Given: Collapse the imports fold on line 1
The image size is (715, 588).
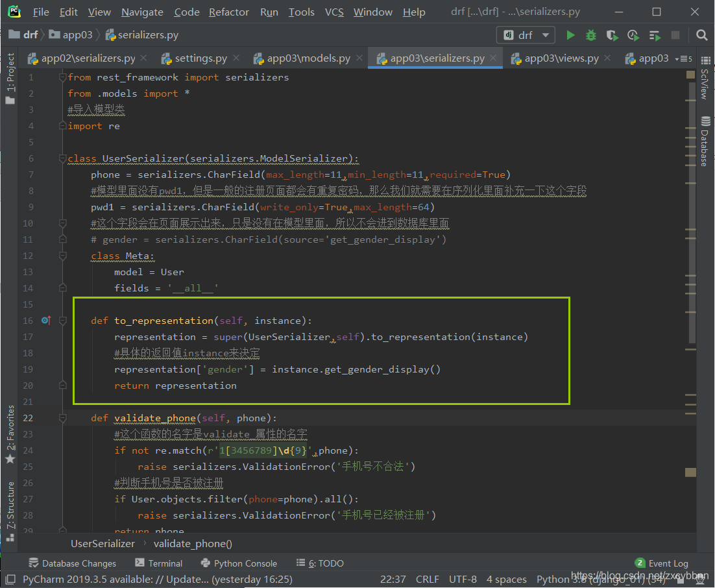Looking at the screenshot, I should coord(63,77).
